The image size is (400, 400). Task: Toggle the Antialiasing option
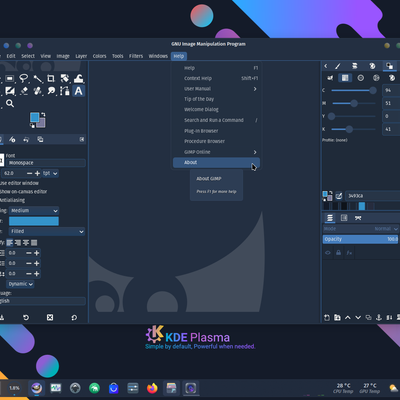(12, 200)
